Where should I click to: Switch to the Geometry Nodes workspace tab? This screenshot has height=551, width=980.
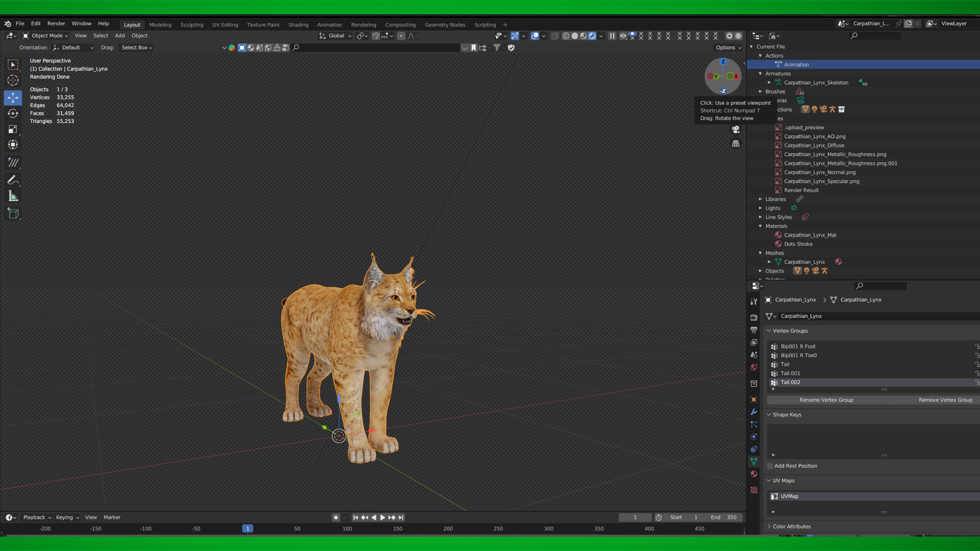coord(445,24)
